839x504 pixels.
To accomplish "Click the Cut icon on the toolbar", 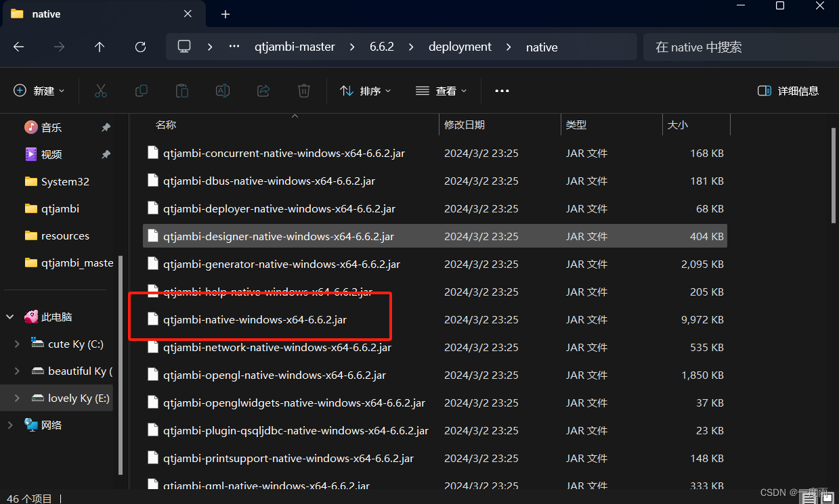I will point(101,90).
